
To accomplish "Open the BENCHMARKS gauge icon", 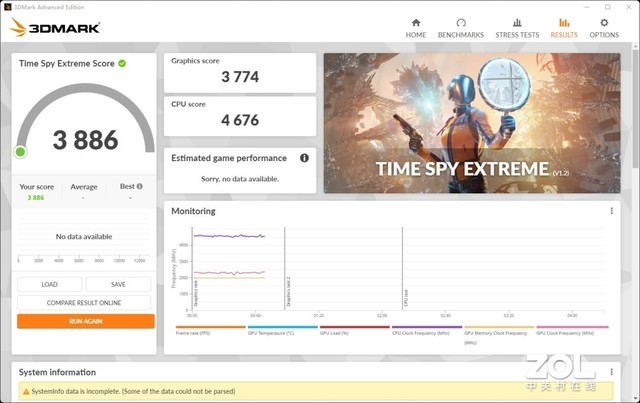I will tap(460, 23).
